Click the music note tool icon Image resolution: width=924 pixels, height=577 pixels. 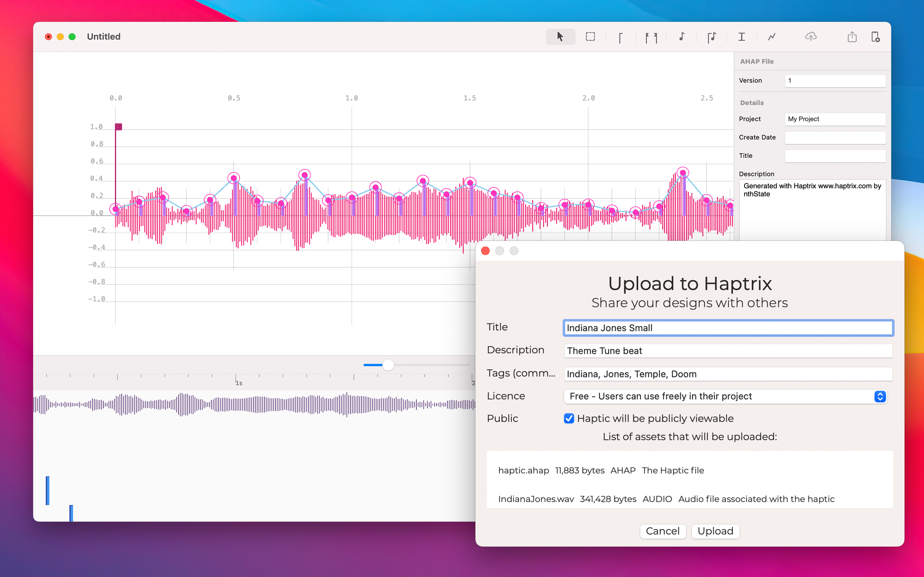[681, 37]
